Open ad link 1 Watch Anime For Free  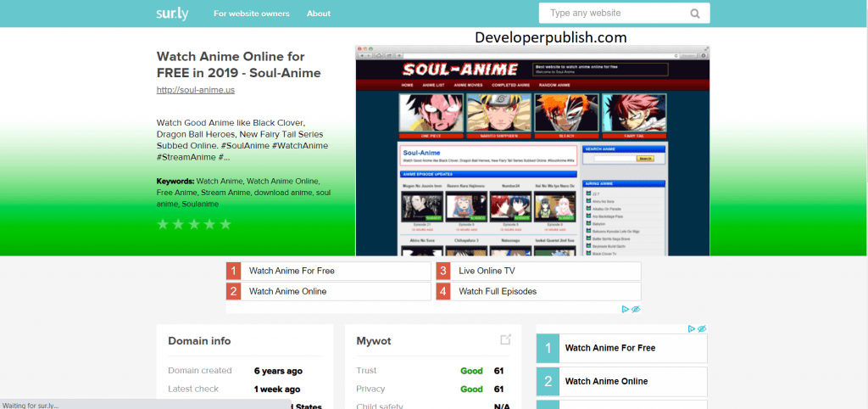328,271
